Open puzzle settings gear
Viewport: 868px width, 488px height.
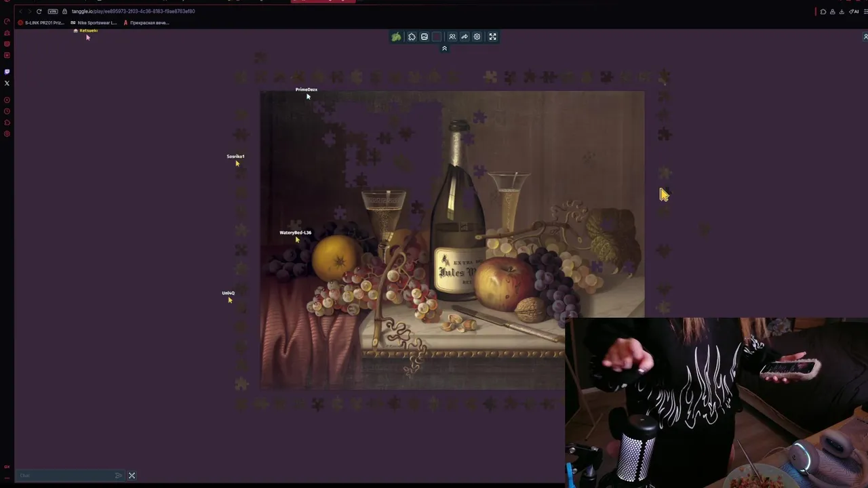[477, 37]
